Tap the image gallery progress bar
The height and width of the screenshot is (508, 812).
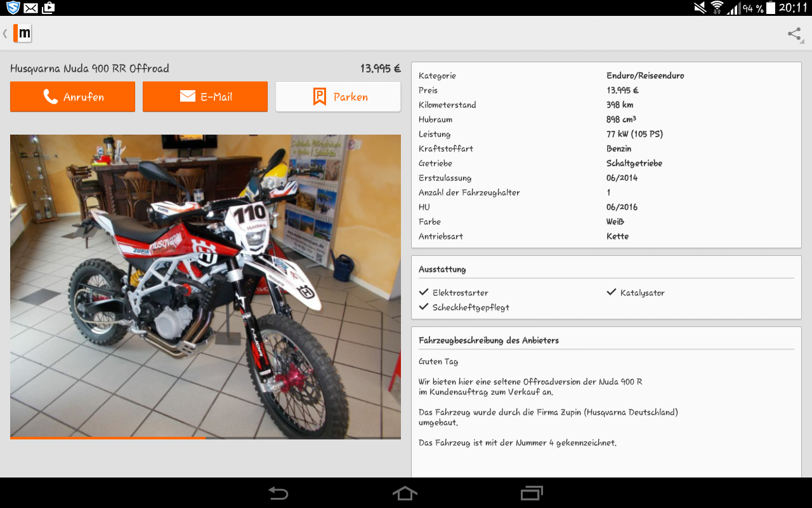click(205, 438)
